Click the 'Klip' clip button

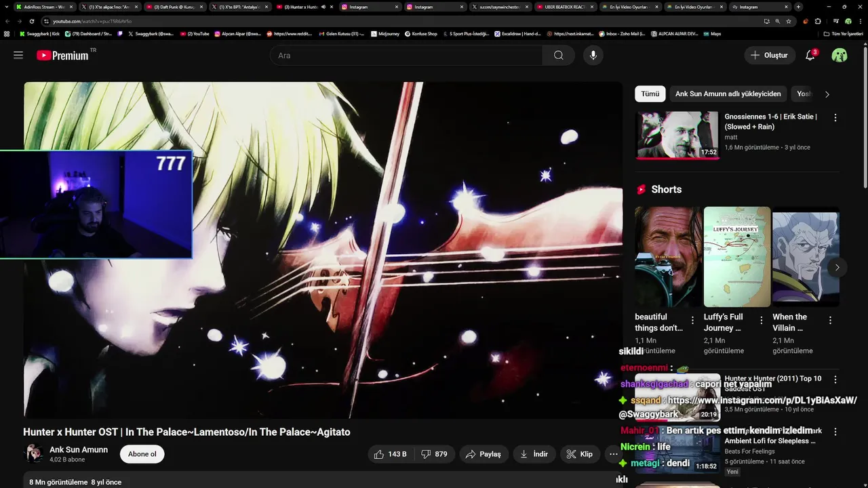(x=580, y=454)
